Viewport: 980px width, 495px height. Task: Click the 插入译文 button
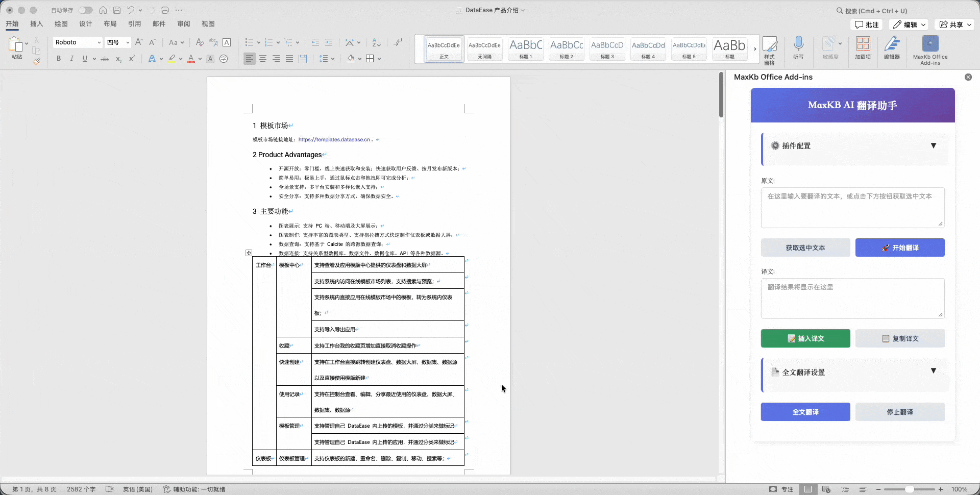[805, 338]
